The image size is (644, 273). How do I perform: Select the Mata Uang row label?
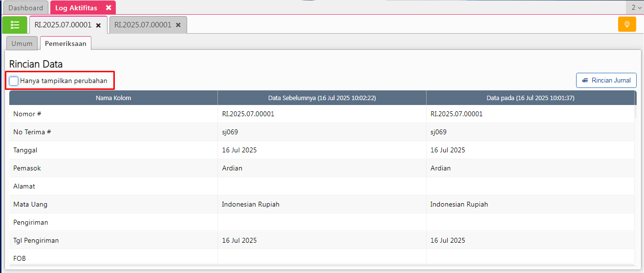(30, 204)
